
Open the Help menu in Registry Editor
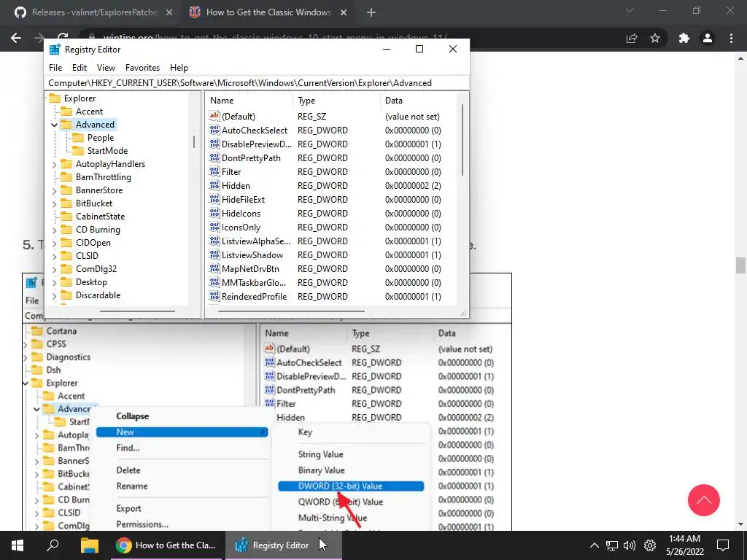[179, 68]
